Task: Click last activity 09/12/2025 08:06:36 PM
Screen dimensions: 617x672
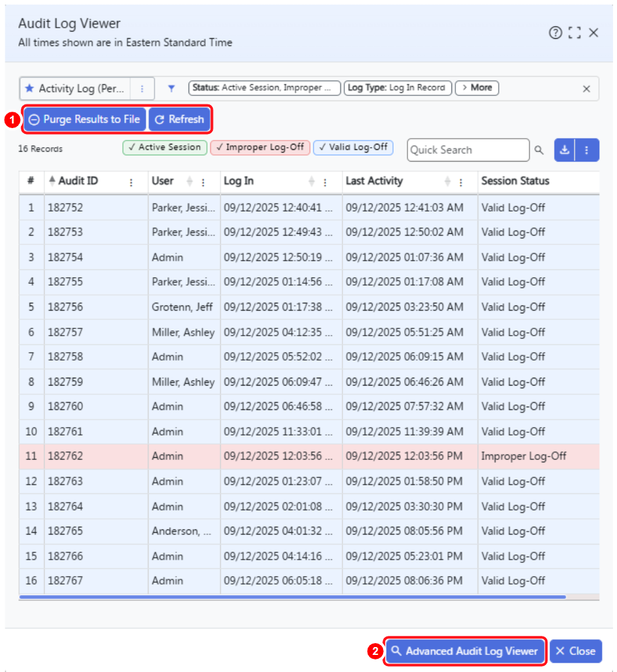Action: [404, 581]
